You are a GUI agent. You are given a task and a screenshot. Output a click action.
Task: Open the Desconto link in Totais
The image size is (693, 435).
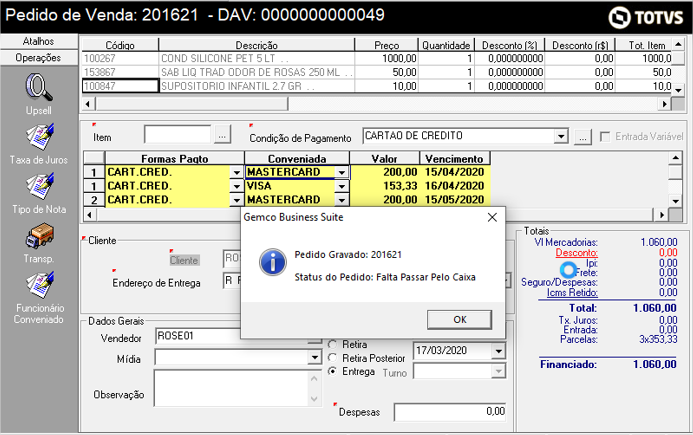click(x=576, y=252)
